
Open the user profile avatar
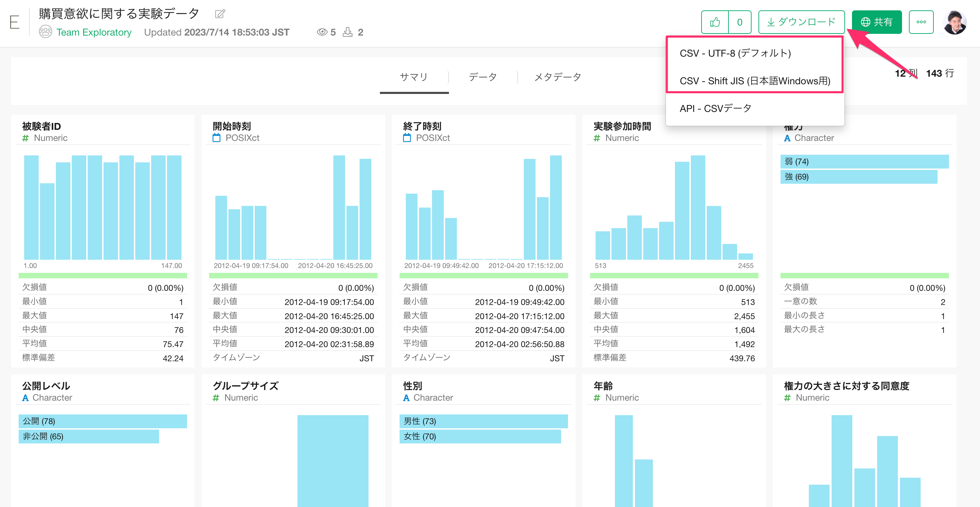pyautogui.click(x=954, y=22)
